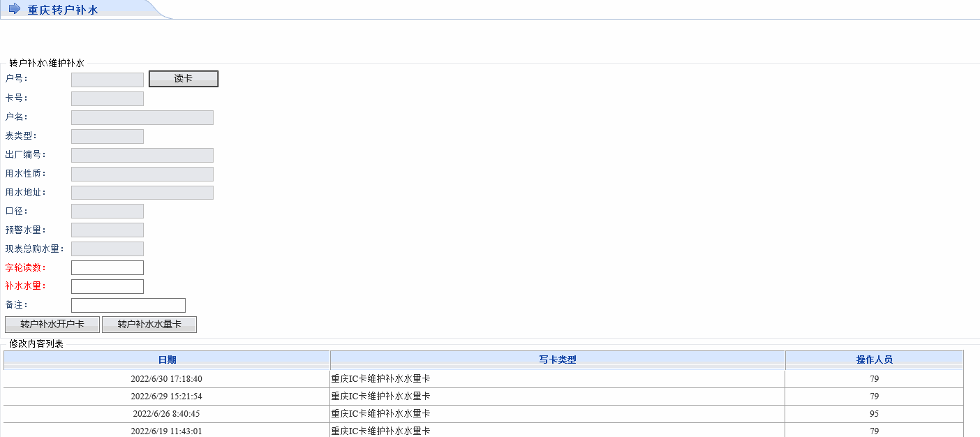Viewport: 980px width, 437px height.
Task: Sort by the 日期 column header
Action: click(167, 360)
